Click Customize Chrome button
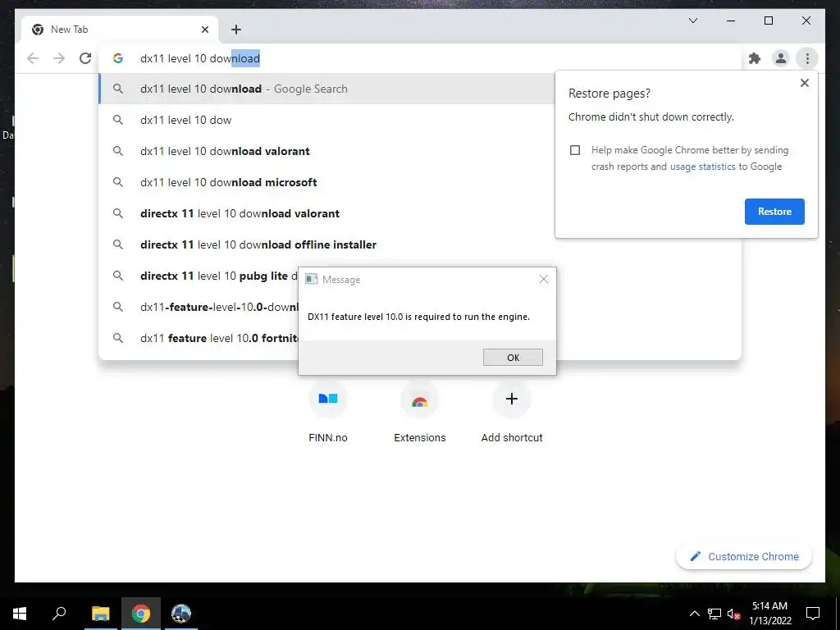 (744, 557)
